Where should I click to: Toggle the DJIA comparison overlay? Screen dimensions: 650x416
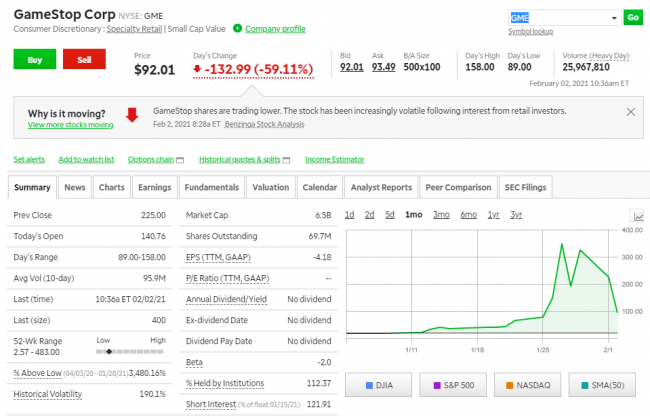coord(379,385)
